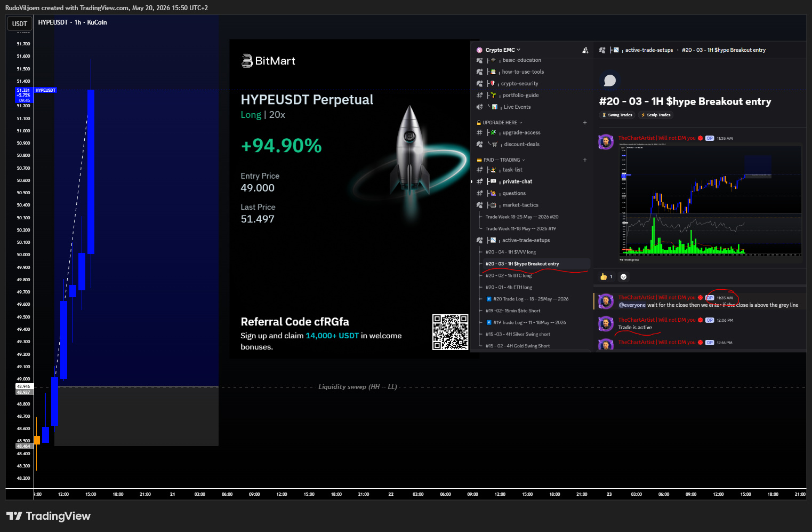Click the +94.90% profit figure

click(x=282, y=146)
